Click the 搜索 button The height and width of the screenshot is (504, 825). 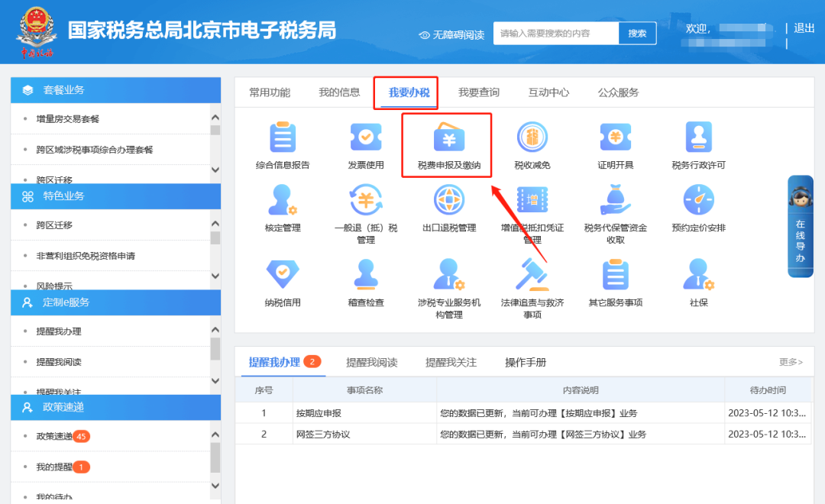click(637, 34)
